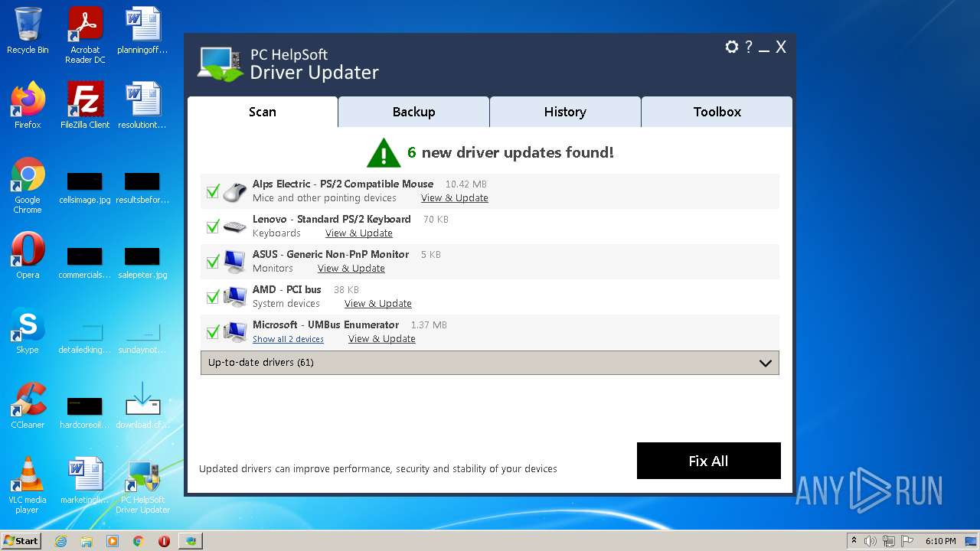Click the UMBus Enumerator device icon
Image resolution: width=980 pixels, height=551 pixels.
click(x=235, y=331)
